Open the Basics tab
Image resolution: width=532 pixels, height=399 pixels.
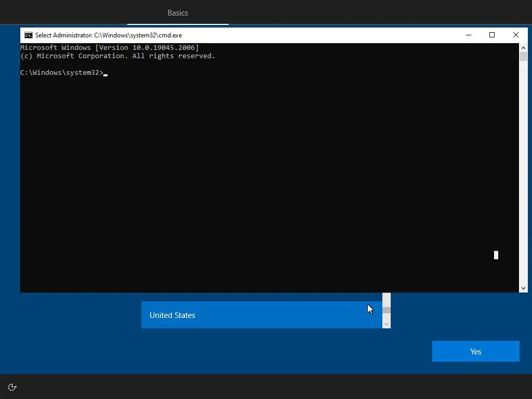click(178, 13)
